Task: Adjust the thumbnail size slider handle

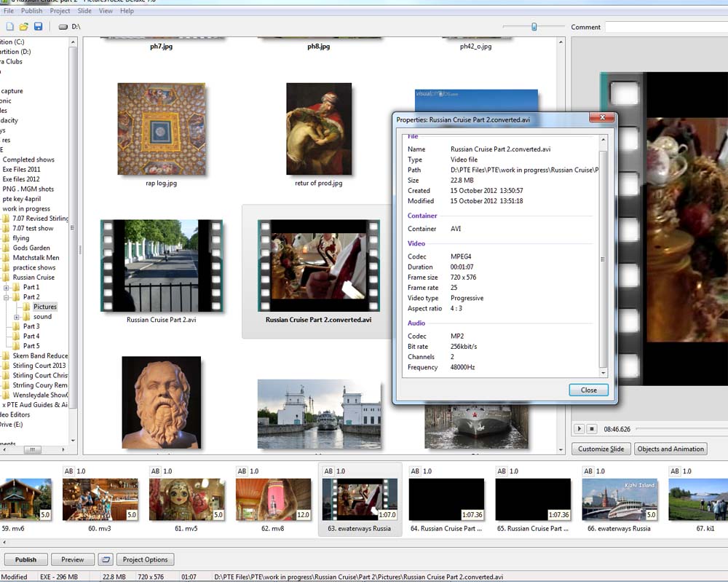Action: coord(534,27)
